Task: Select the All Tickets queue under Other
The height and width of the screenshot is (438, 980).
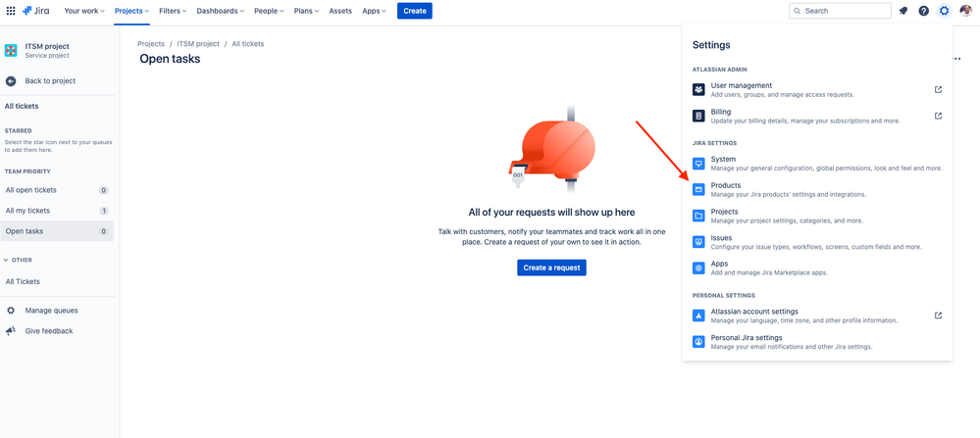Action: tap(57, 281)
